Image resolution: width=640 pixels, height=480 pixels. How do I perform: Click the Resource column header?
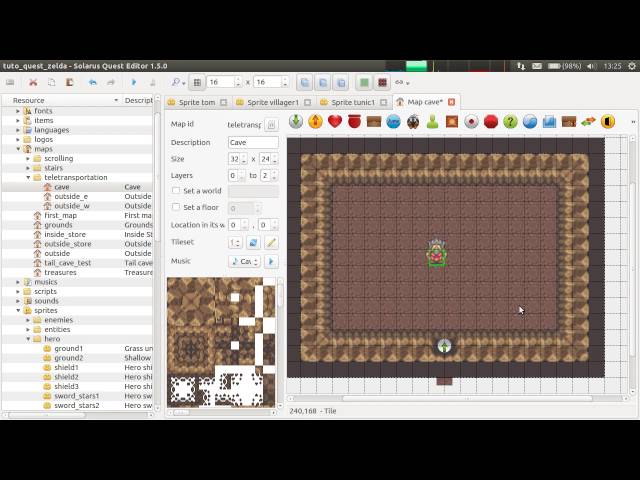coord(62,100)
